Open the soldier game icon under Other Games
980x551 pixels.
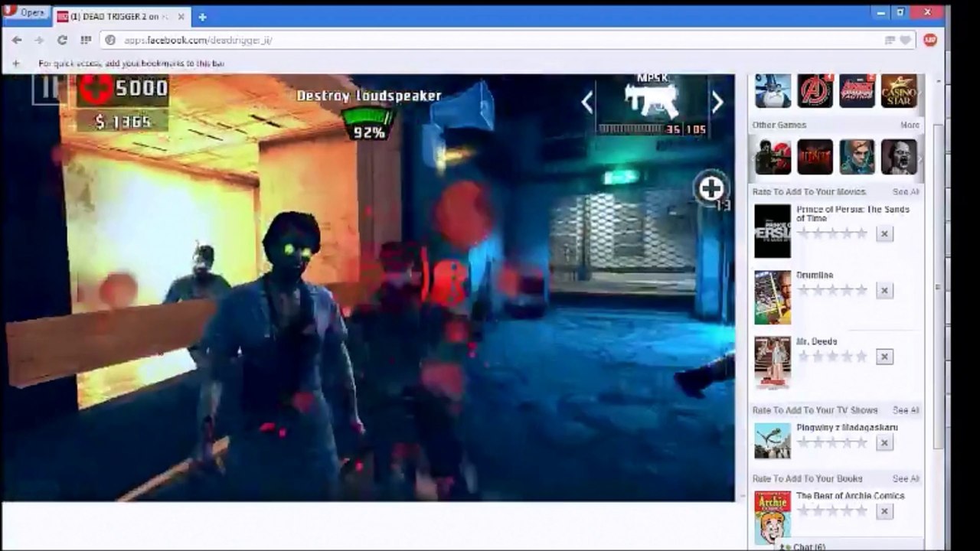[x=773, y=157]
